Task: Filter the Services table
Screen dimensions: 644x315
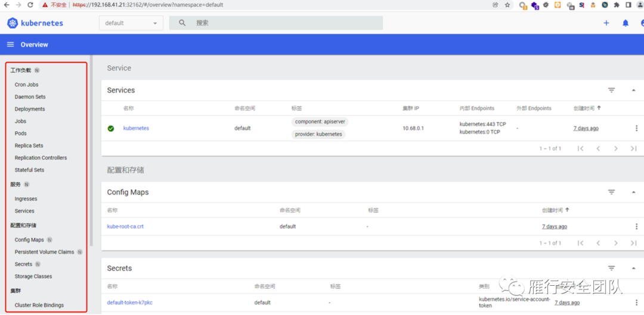Action: click(x=611, y=90)
